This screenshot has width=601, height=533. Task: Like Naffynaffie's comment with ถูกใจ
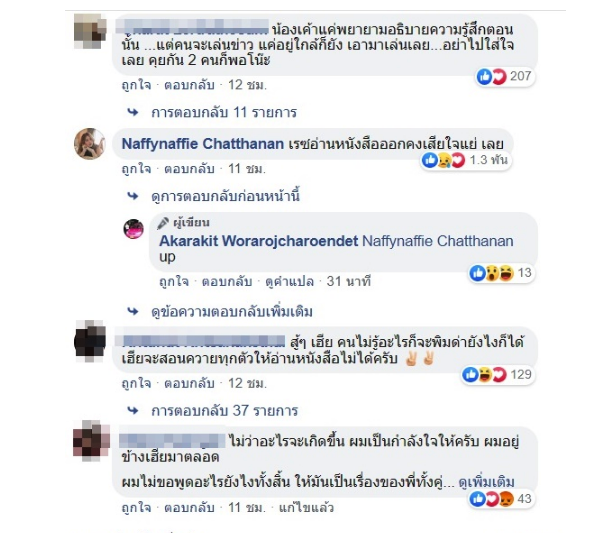click(x=136, y=169)
